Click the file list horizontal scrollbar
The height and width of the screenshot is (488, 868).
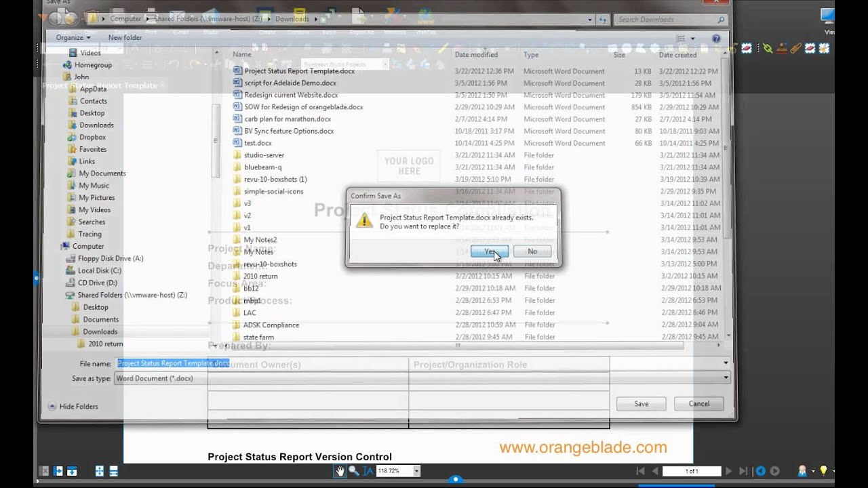tap(458, 345)
